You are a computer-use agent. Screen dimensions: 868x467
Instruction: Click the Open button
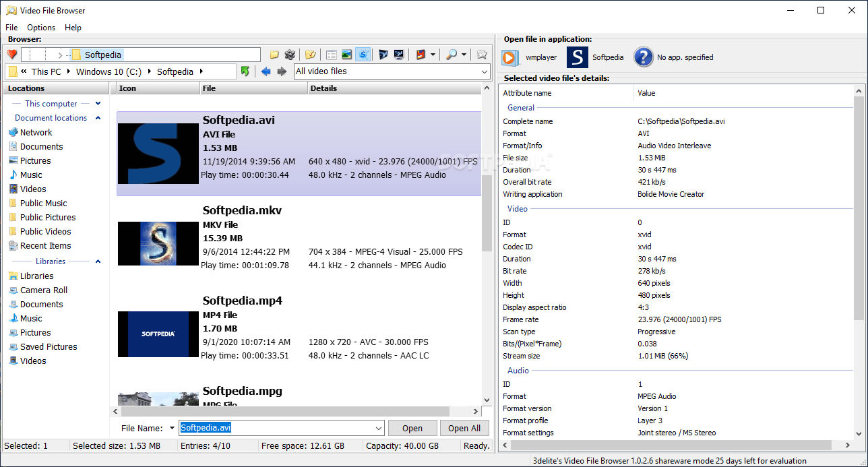(x=412, y=428)
